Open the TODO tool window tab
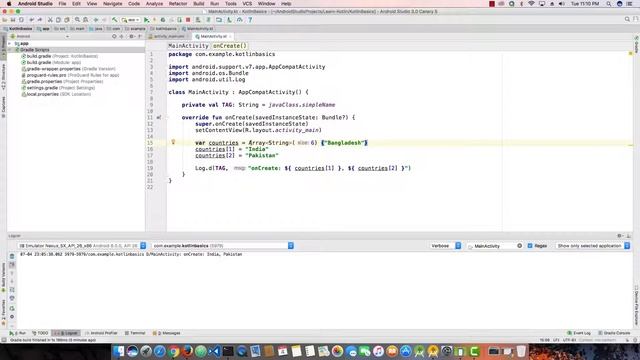This screenshot has height=360, width=640. click(40, 333)
